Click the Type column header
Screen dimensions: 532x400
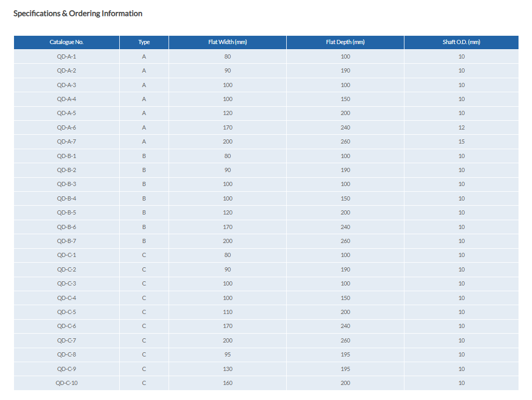[x=144, y=42]
